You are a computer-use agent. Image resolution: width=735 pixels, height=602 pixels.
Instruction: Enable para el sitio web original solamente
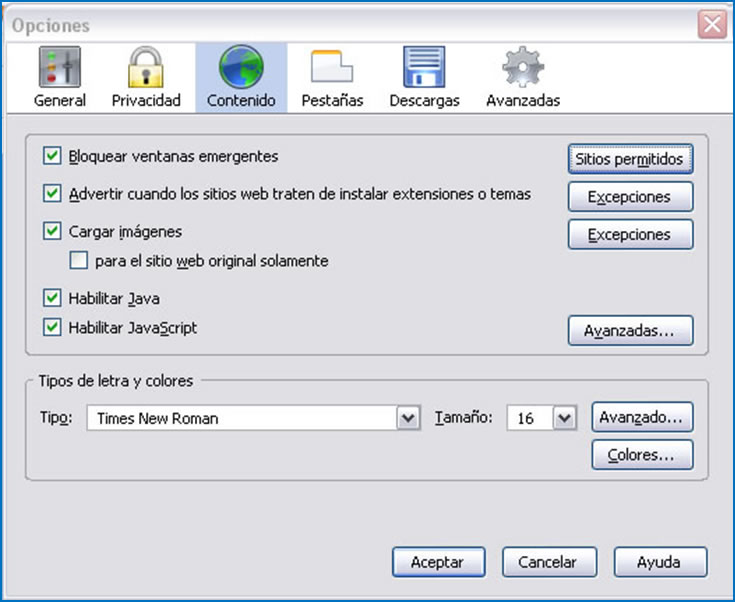pos(79,261)
